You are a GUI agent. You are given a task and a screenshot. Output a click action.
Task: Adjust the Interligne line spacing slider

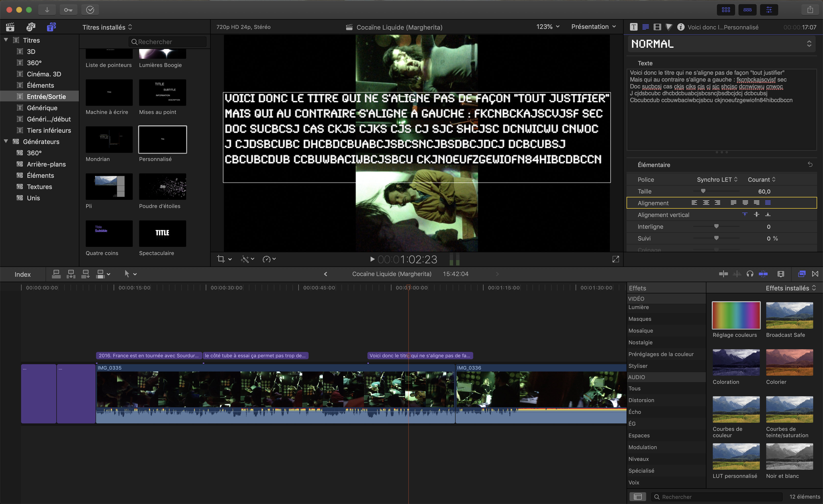(716, 227)
